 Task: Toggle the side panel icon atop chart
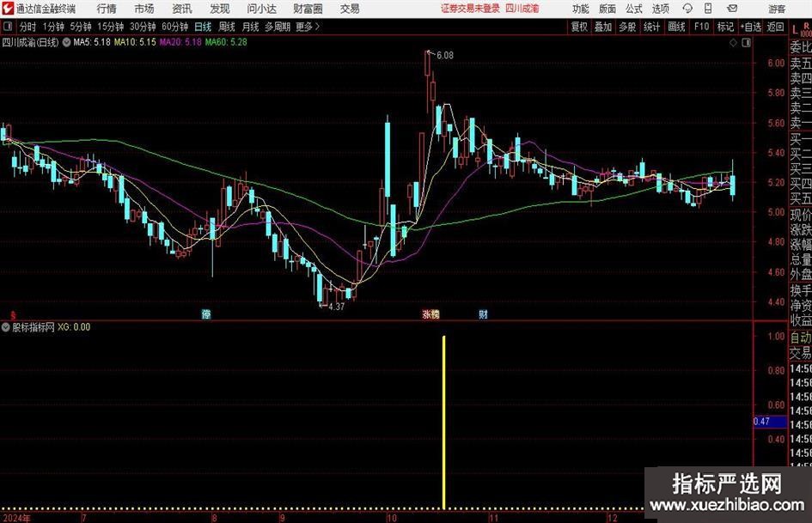pyautogui.click(x=746, y=43)
